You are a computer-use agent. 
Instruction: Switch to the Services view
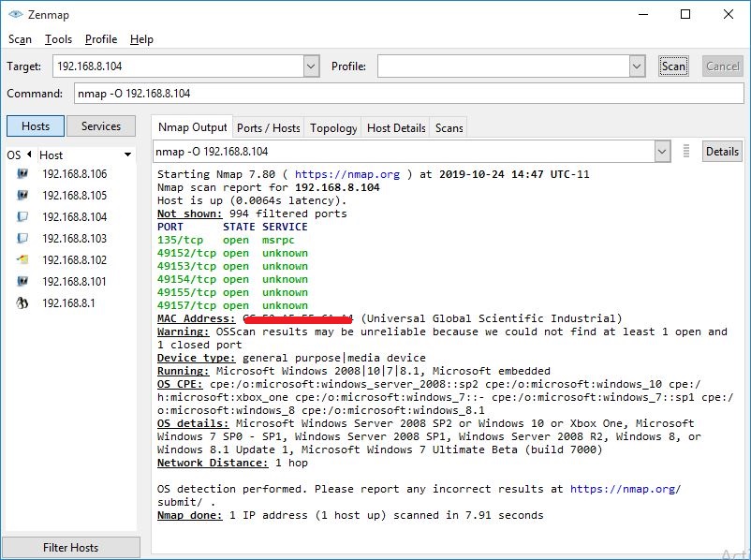pos(101,125)
